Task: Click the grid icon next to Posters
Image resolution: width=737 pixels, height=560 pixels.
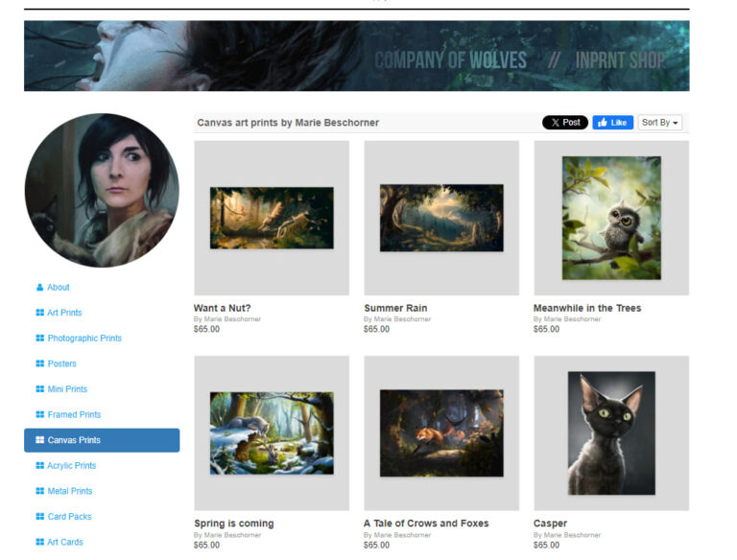Action: [x=39, y=363]
